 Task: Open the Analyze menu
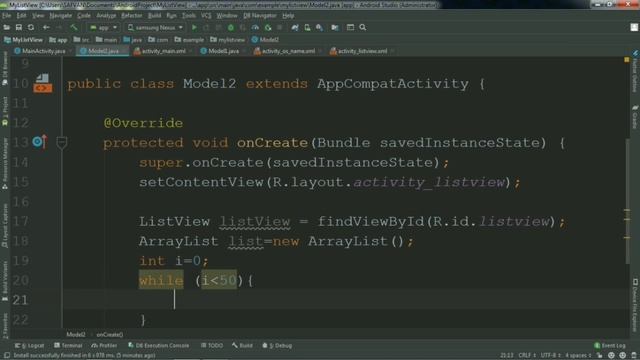(x=106, y=16)
